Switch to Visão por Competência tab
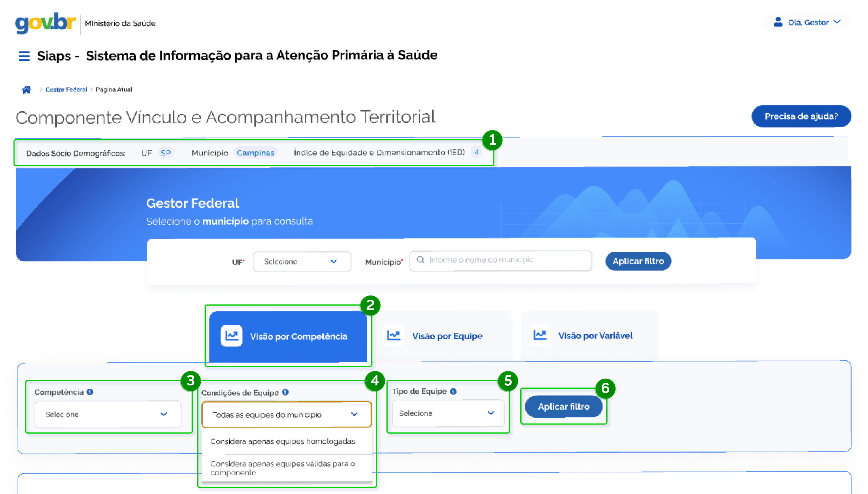The image size is (868, 494). coord(288,336)
